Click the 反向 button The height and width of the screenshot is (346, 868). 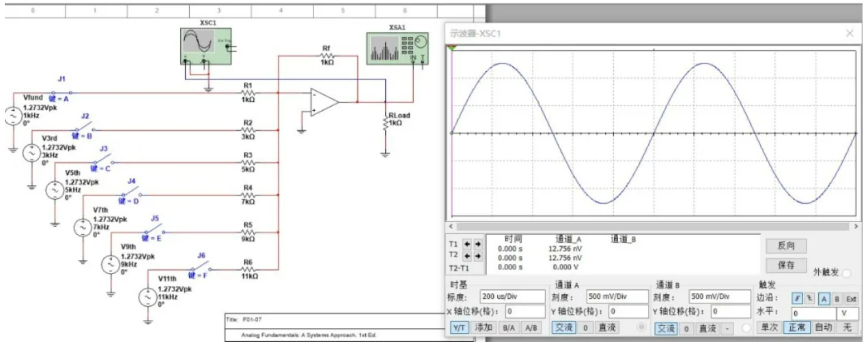(x=785, y=246)
